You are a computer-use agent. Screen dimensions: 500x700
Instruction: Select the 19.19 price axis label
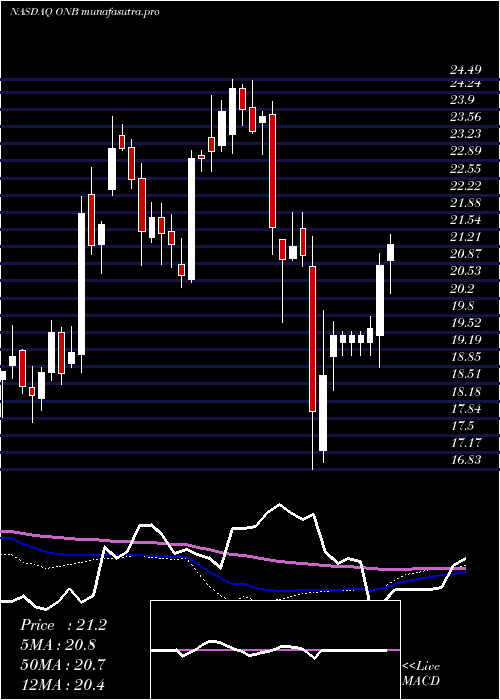[466, 340]
